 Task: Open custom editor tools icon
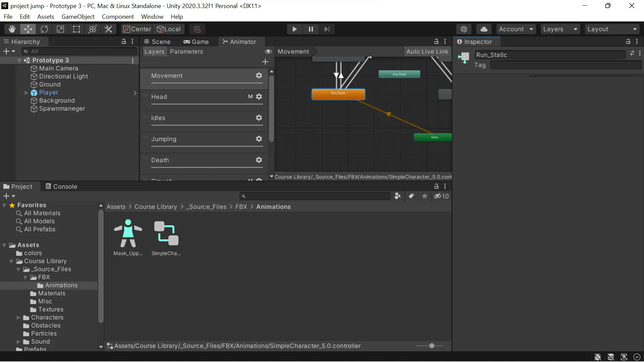click(x=109, y=29)
